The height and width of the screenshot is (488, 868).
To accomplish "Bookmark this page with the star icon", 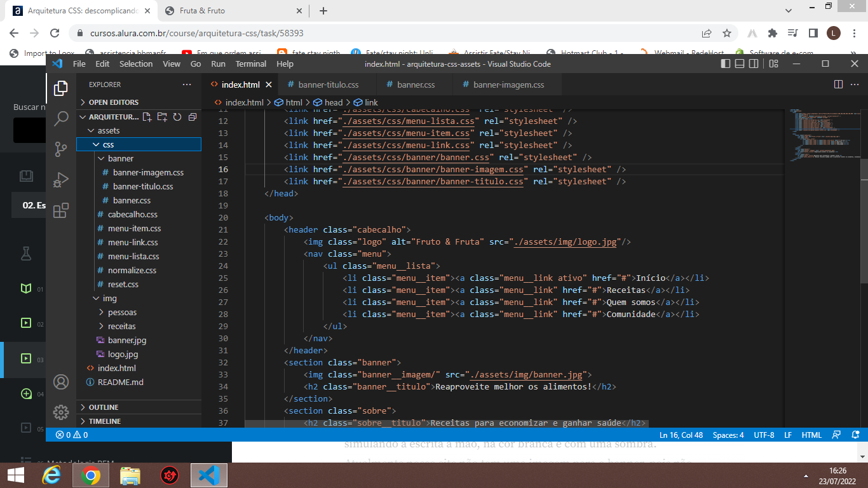I will 727,33.
